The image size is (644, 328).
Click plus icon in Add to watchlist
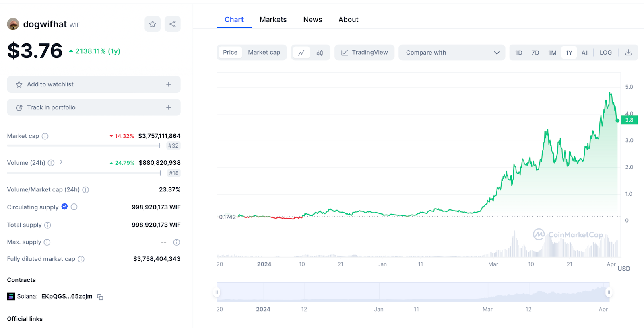coord(169,84)
